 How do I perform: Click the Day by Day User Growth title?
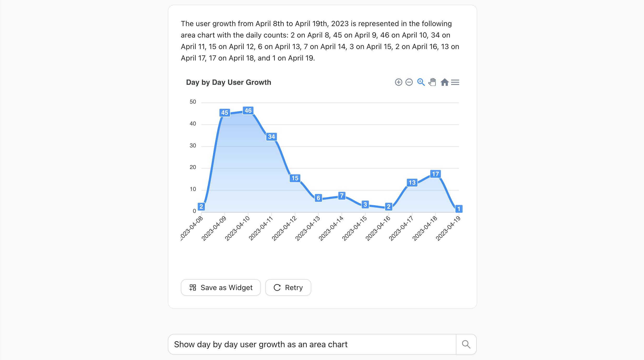pos(229,82)
